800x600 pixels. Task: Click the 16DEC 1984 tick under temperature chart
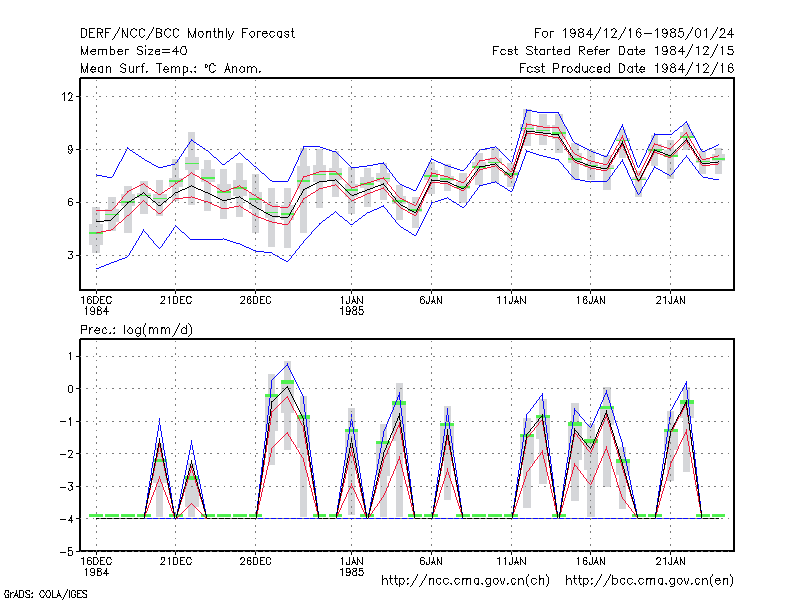[96, 306]
